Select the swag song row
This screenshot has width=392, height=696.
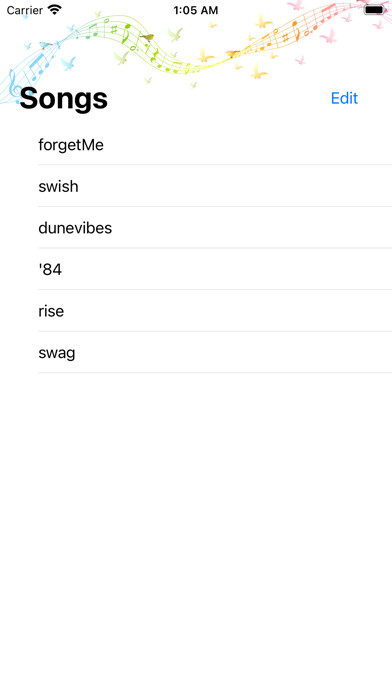pyautogui.click(x=196, y=353)
